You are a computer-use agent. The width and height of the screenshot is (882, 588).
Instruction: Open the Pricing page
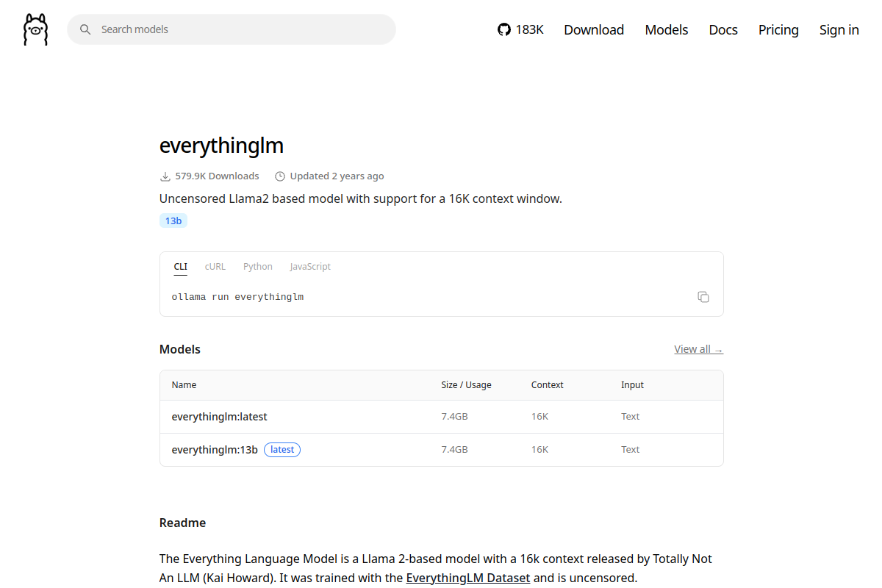coord(778,29)
